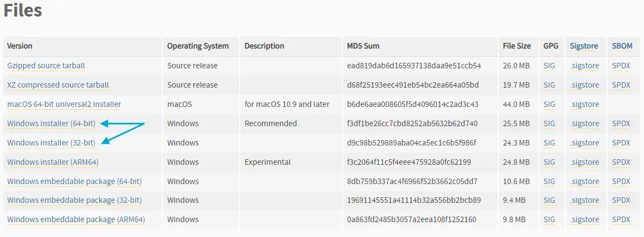Open .sigstore link for embeddable package (64-bit)
This screenshot has height=237, width=644.
tap(584, 181)
